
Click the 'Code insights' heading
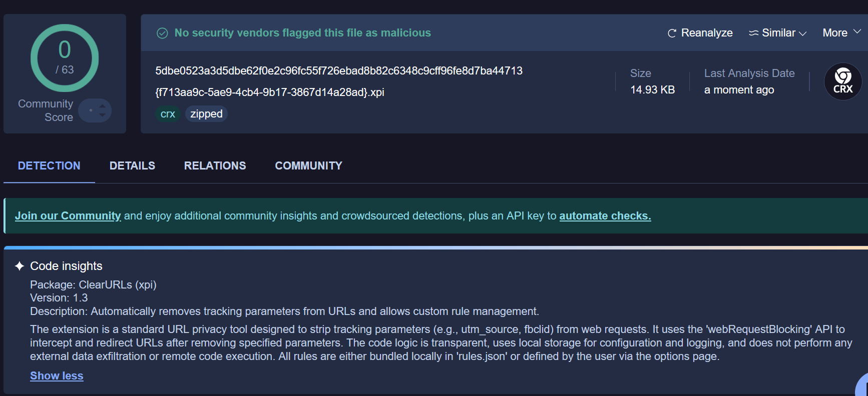pyautogui.click(x=66, y=266)
